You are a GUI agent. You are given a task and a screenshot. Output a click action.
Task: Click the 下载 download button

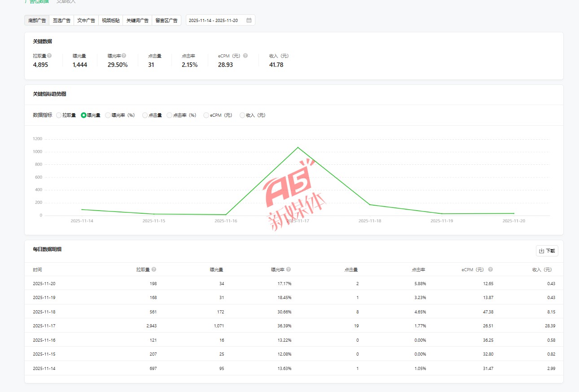pos(547,251)
